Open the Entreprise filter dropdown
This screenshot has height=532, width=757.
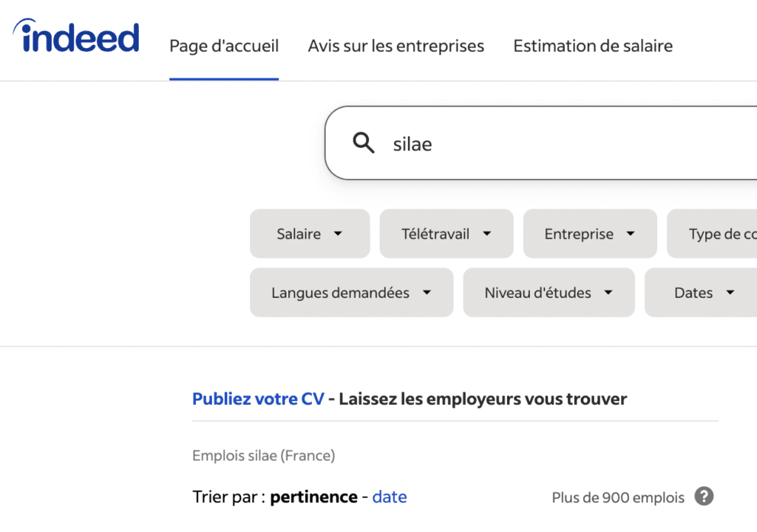click(589, 233)
